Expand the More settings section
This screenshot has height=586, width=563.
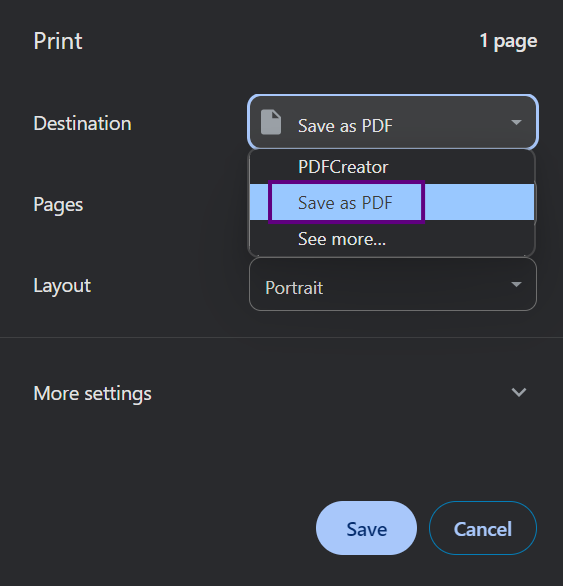pos(280,393)
